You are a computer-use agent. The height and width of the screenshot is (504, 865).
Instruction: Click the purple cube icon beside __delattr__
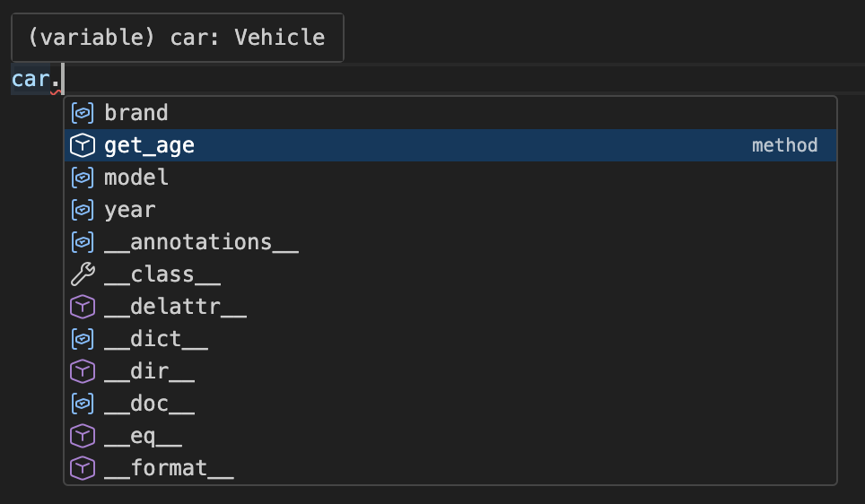coord(83,307)
